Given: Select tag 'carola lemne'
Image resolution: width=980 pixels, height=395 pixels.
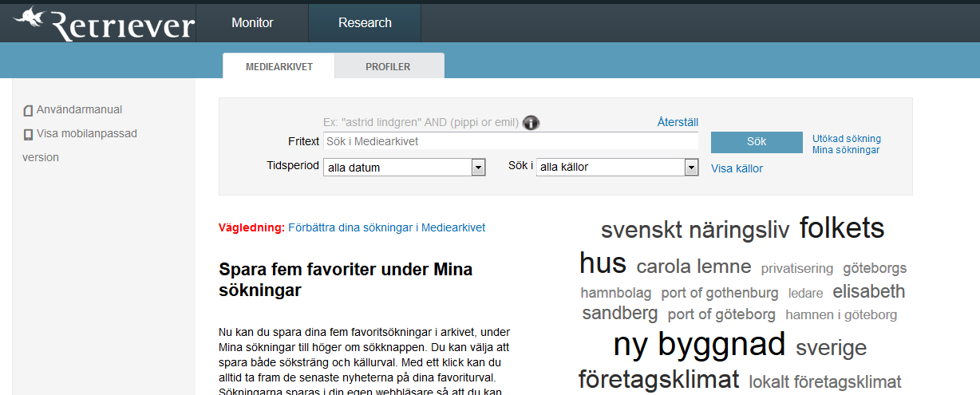Looking at the screenshot, I should pyautogui.click(x=694, y=267).
